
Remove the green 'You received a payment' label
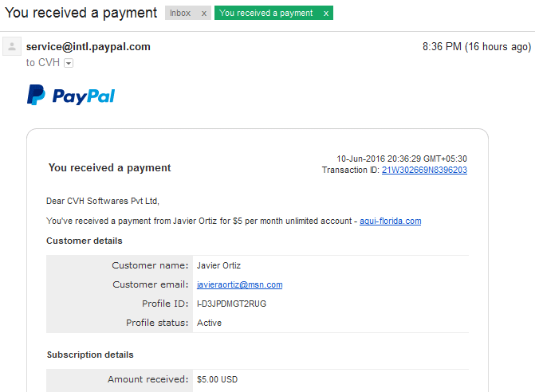(326, 14)
